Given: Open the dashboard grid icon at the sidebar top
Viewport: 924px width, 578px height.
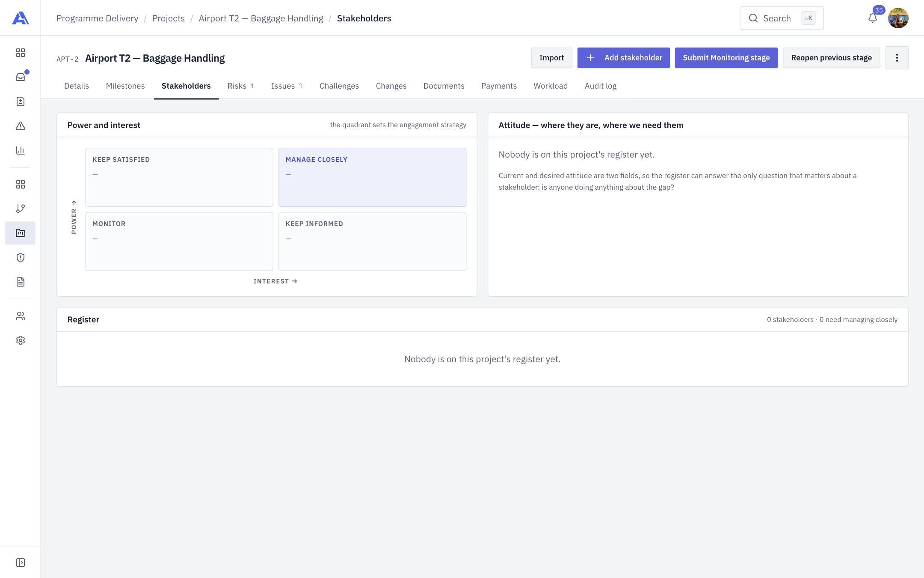Looking at the screenshot, I should pyautogui.click(x=20, y=53).
